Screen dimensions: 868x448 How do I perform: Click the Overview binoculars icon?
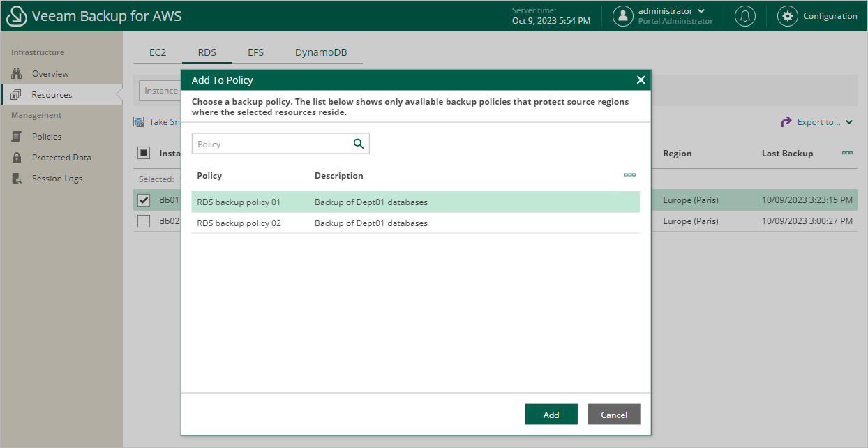click(17, 74)
